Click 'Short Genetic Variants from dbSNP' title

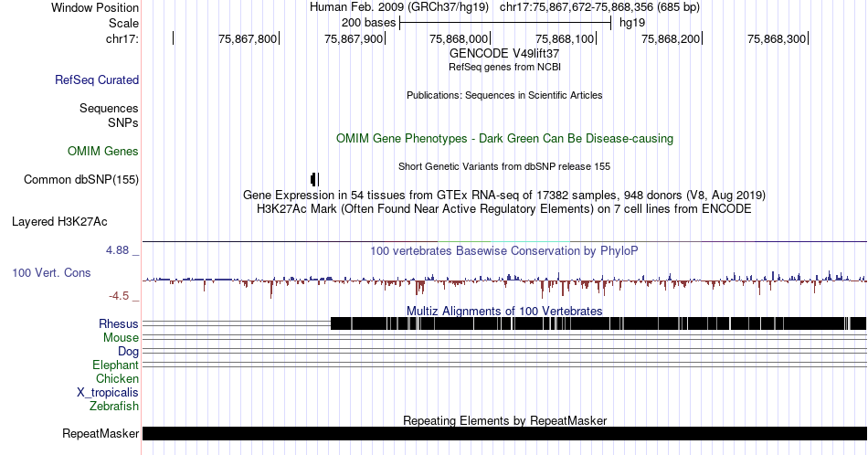[x=504, y=166]
